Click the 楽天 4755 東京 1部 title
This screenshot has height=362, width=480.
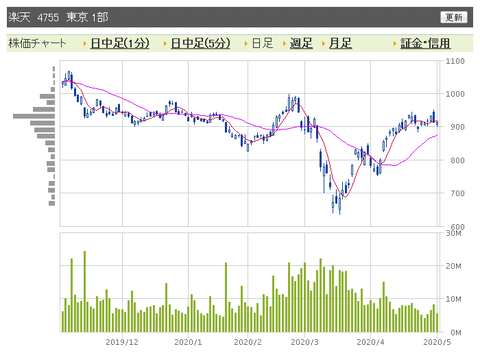[58, 17]
